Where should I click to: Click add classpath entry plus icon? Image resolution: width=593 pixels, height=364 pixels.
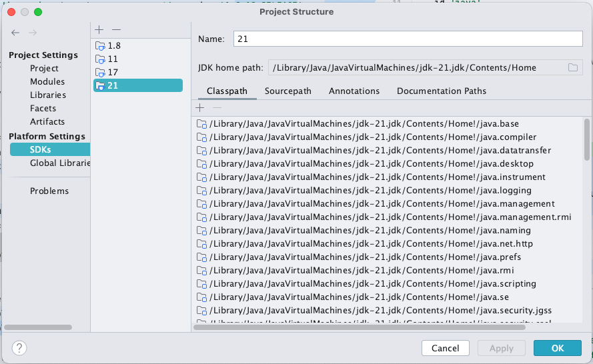pos(199,107)
